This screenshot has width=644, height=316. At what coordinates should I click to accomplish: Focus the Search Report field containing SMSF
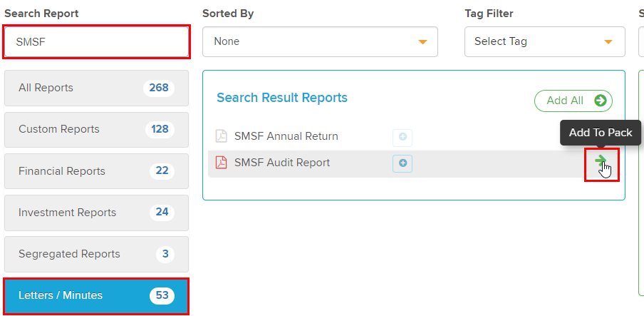point(96,42)
